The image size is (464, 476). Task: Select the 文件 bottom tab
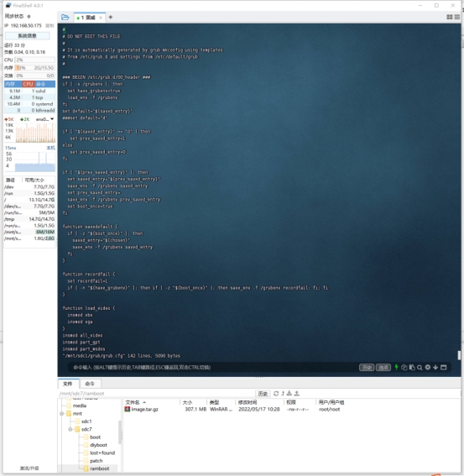pos(68,384)
